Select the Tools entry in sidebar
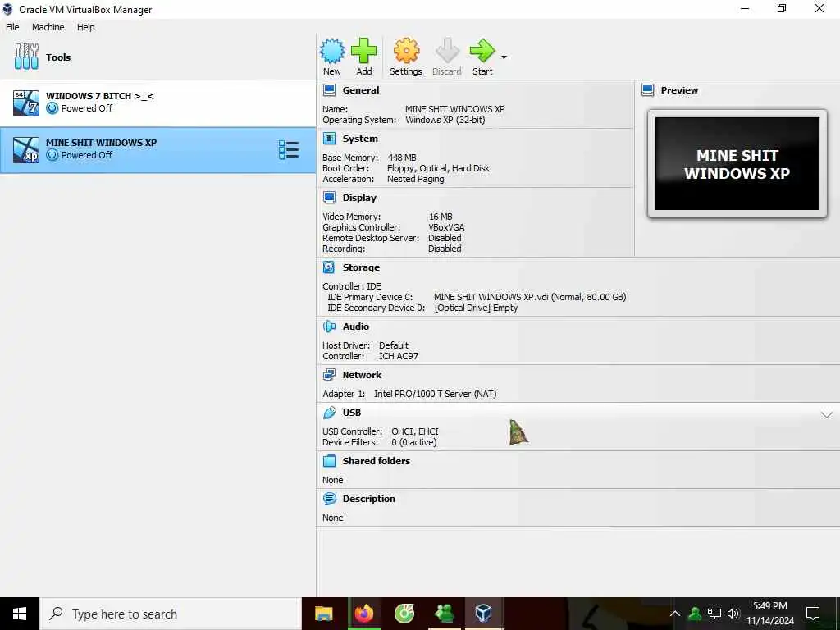840x630 pixels. (x=158, y=57)
